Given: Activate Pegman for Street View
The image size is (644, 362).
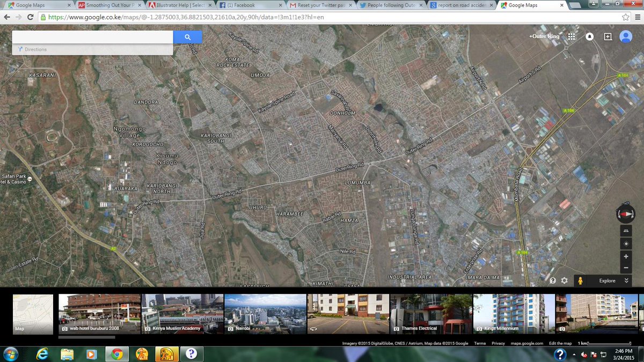Looking at the screenshot, I should pos(582,280).
